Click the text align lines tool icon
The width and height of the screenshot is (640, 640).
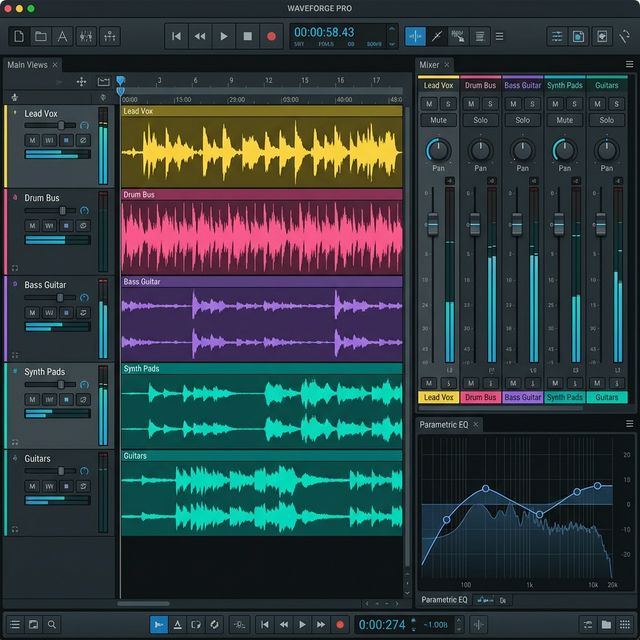480,36
